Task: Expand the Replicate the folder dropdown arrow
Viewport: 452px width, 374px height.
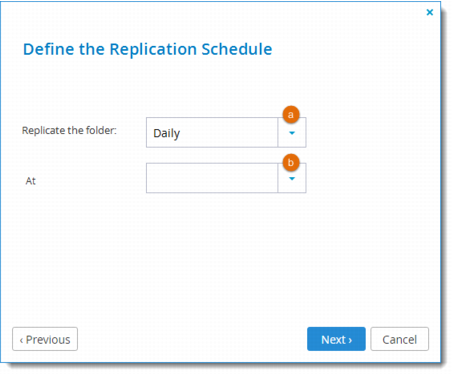Action: 292,133
